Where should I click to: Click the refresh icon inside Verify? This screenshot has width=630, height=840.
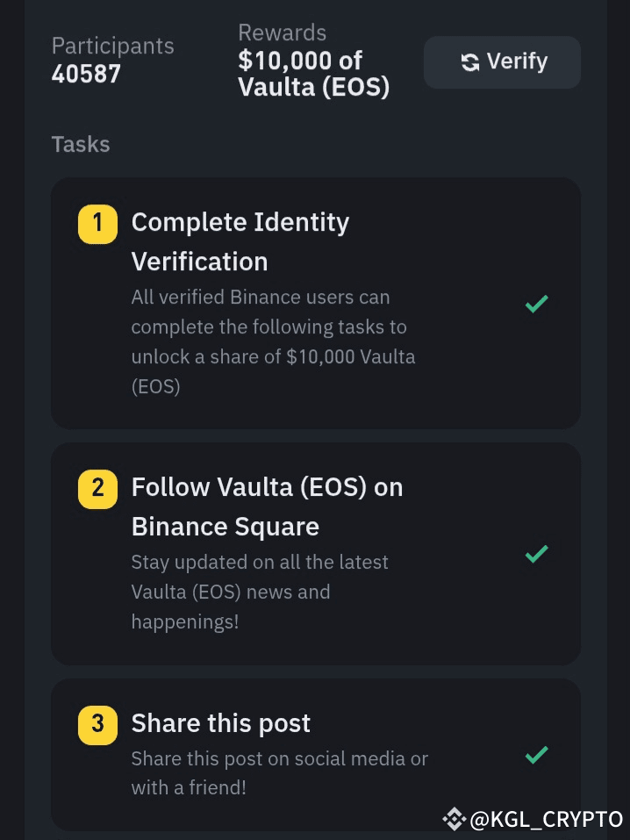pos(470,62)
